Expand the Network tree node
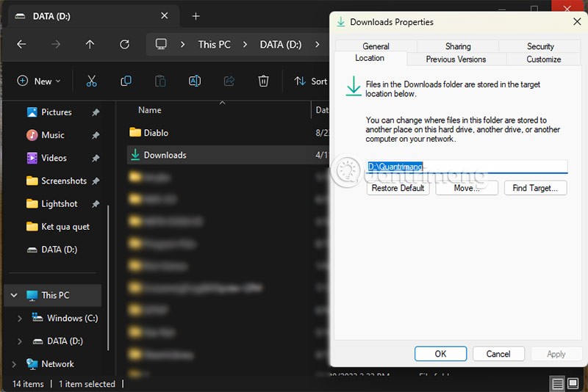The image size is (588, 392). coord(14,364)
